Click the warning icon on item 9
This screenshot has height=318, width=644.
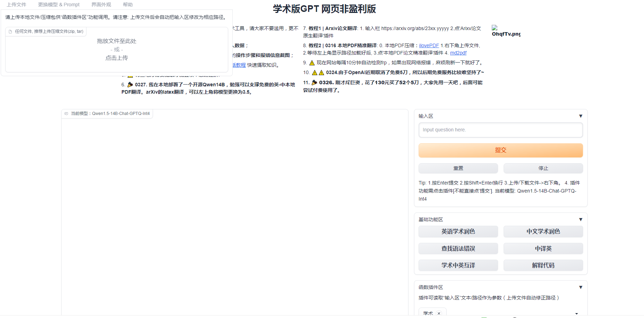312,63
